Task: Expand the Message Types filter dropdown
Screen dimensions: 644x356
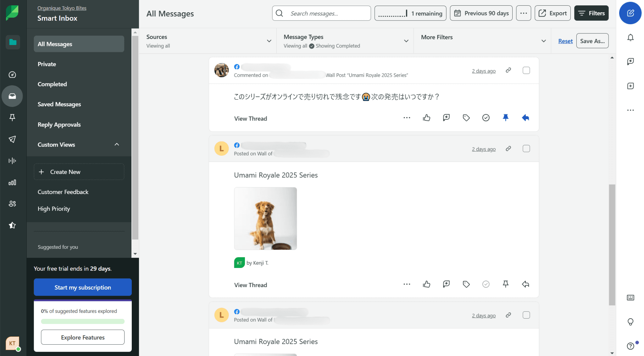Action: click(x=406, y=41)
